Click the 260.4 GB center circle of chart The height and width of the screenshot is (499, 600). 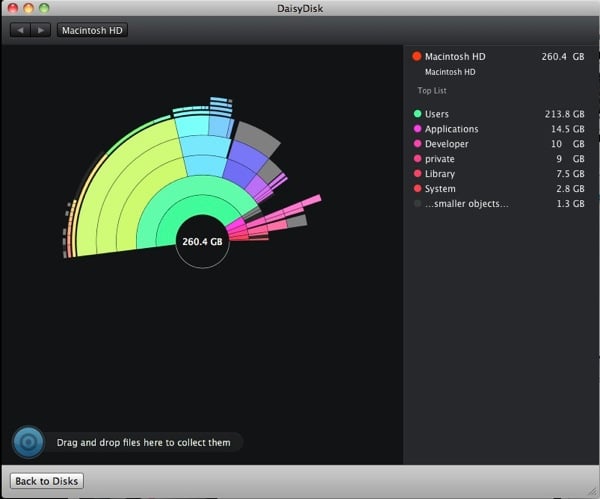pos(202,241)
